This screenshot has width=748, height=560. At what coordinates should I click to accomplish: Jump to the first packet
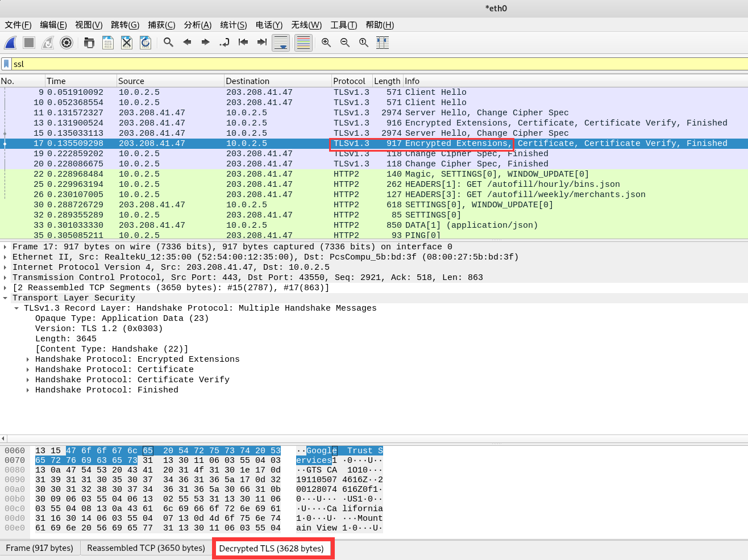tap(243, 43)
